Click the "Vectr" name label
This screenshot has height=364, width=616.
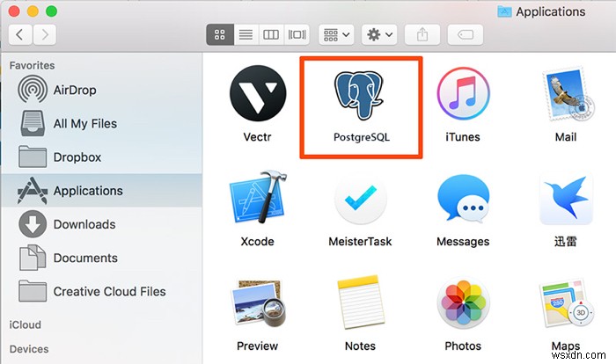257,137
